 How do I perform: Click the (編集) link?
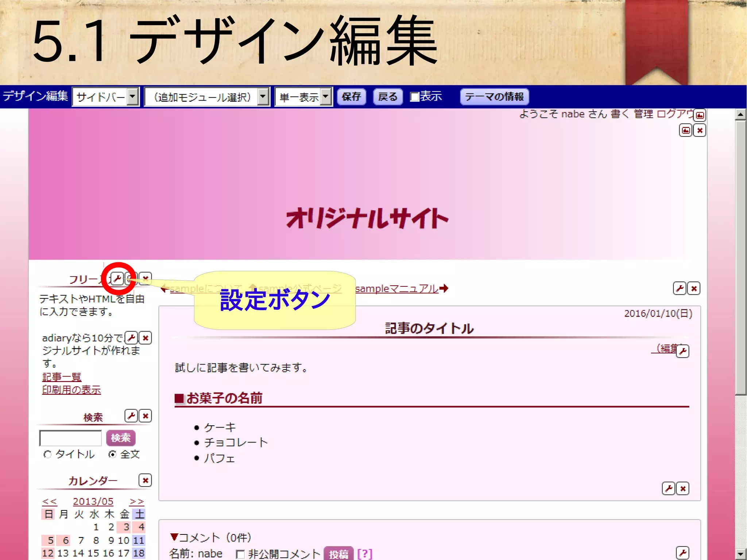click(665, 348)
